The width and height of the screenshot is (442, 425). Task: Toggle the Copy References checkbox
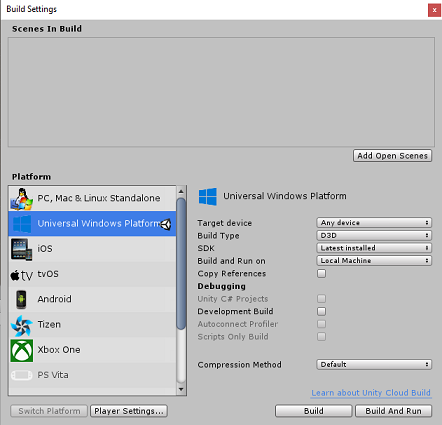pyautogui.click(x=322, y=274)
